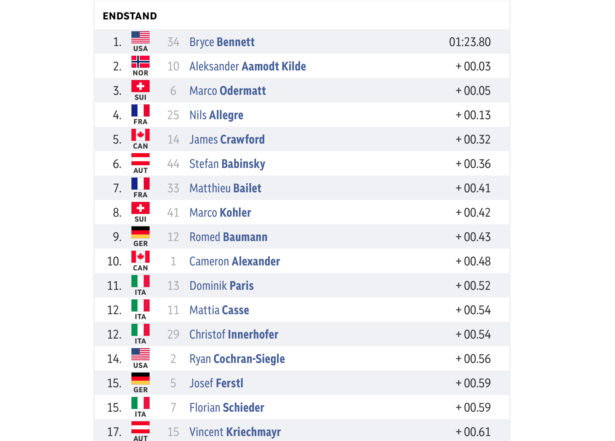This screenshot has width=615, height=441.
Task: Click the Swiss flag next to Marco Odermatt
Action: click(x=140, y=86)
